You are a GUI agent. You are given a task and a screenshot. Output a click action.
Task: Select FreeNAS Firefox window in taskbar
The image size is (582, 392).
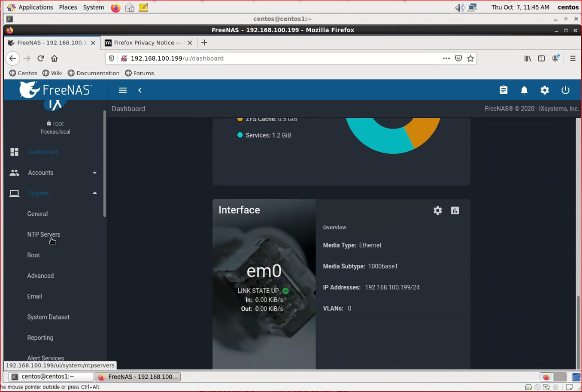[x=138, y=377]
